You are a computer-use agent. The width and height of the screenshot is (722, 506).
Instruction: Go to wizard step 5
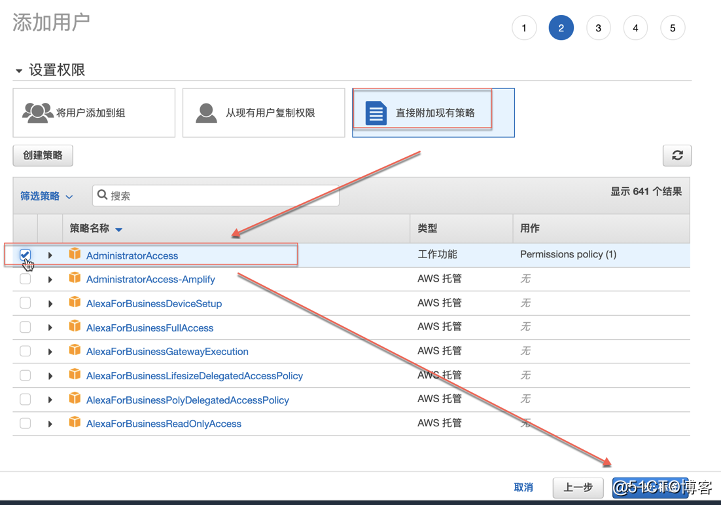[672, 28]
